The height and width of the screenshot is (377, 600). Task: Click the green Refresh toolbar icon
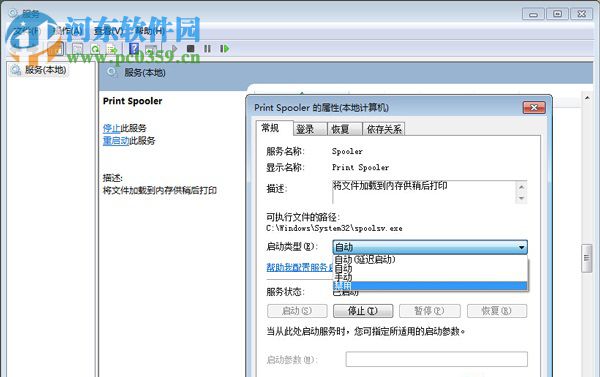pyautogui.click(x=95, y=49)
